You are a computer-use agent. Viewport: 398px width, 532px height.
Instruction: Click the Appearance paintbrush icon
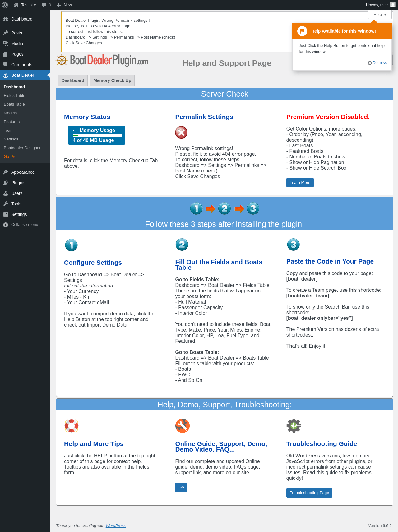[6, 172]
